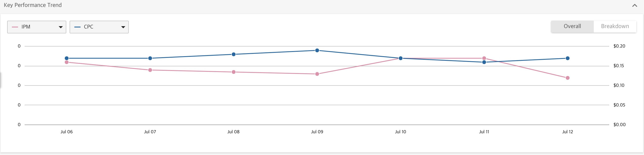Select the pink IPM point on Jul 09

coord(317,74)
